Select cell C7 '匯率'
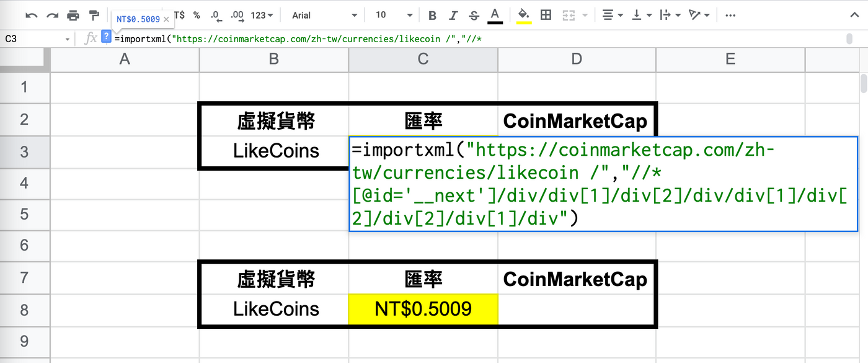 [423, 278]
